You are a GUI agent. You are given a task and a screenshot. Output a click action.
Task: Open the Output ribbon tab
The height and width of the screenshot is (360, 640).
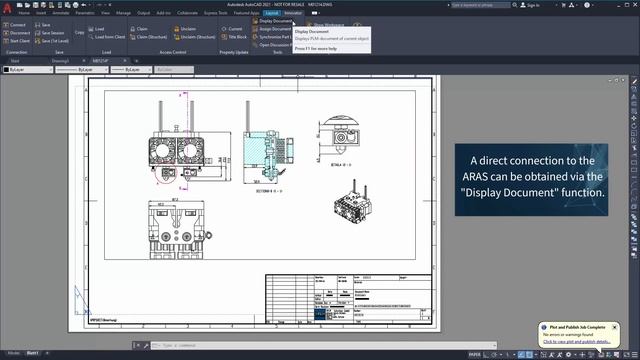point(143,13)
